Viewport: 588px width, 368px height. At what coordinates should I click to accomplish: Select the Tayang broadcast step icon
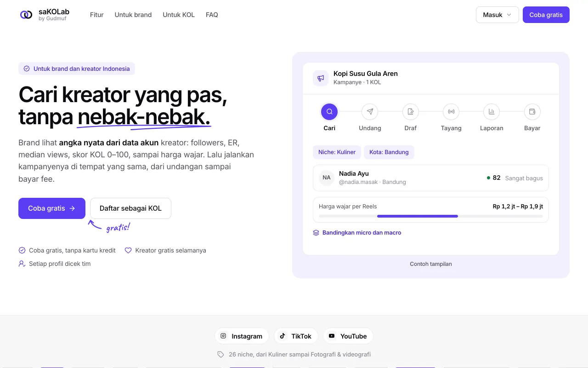(x=451, y=111)
